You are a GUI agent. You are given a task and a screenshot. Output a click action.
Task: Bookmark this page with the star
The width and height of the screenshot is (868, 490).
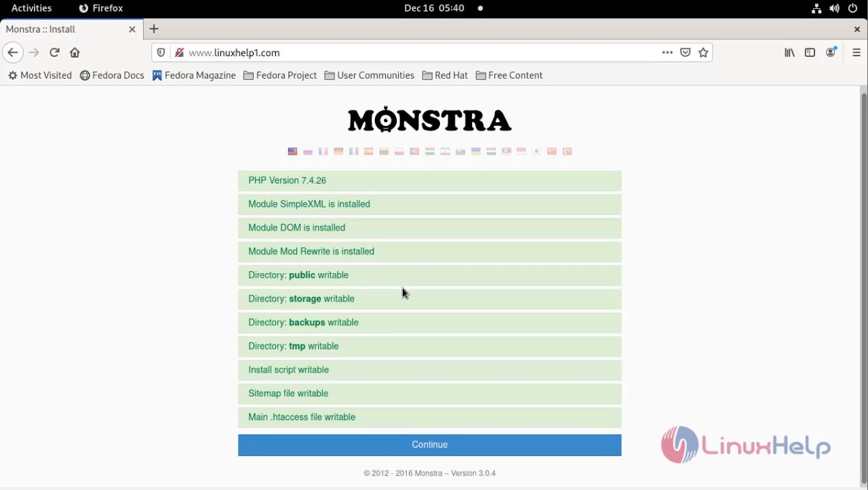coord(703,52)
